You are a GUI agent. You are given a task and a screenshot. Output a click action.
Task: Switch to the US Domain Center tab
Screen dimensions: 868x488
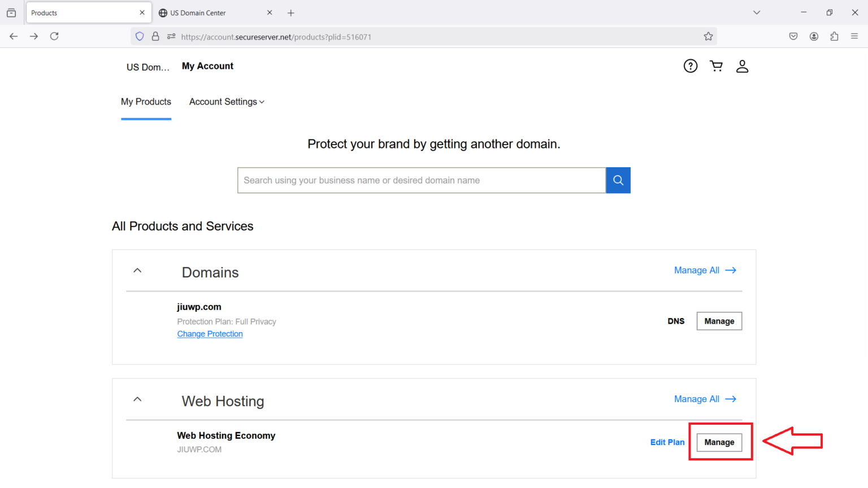(198, 13)
